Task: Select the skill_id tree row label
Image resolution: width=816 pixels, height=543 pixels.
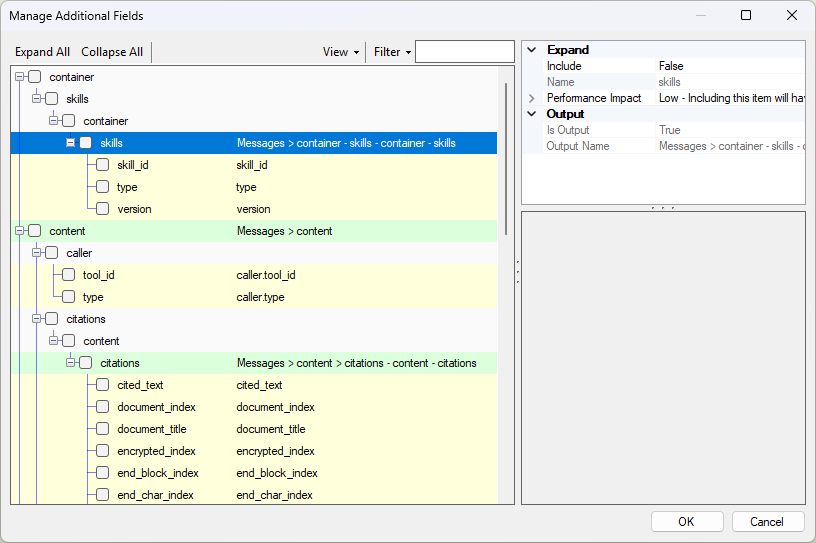Action: [133, 165]
